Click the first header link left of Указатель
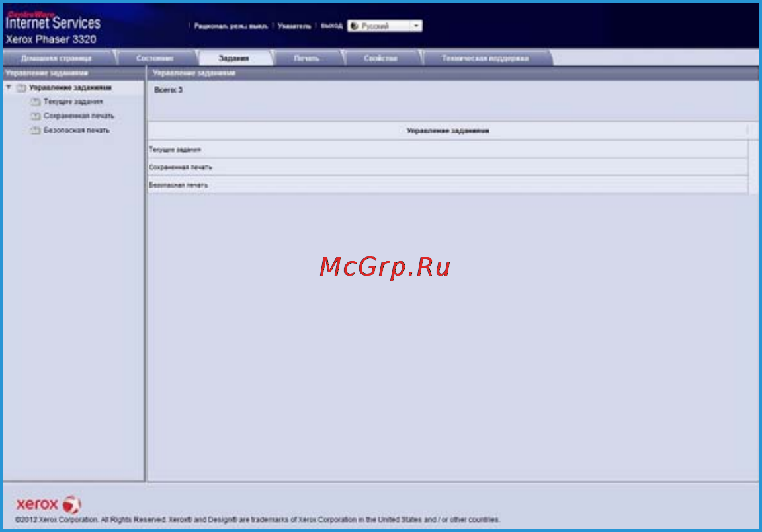This screenshot has width=762, height=532. (231, 26)
